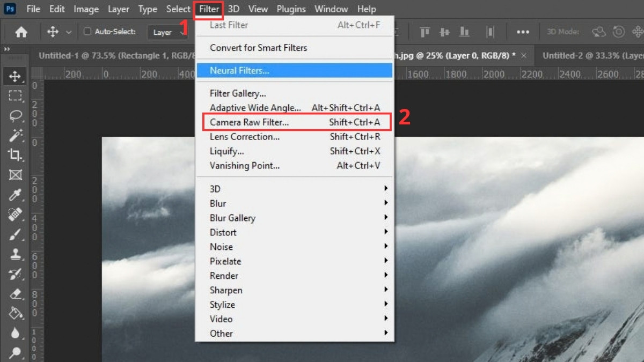The height and width of the screenshot is (362, 644).
Task: Select the Eraser tool
Action: (x=15, y=294)
